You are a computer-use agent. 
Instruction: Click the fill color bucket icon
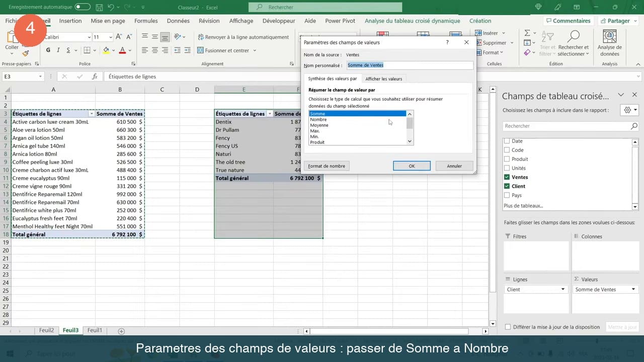tap(106, 50)
